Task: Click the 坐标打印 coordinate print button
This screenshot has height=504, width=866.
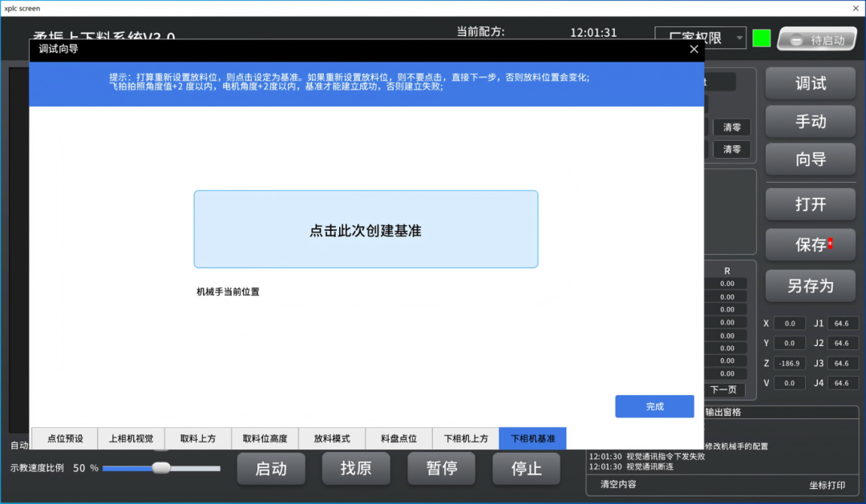Action: pyautogui.click(x=827, y=486)
